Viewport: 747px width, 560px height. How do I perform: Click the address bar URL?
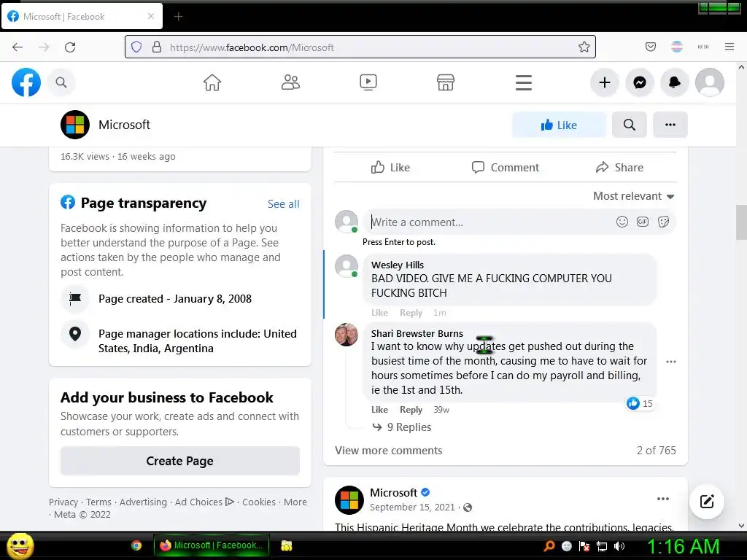pos(252,47)
